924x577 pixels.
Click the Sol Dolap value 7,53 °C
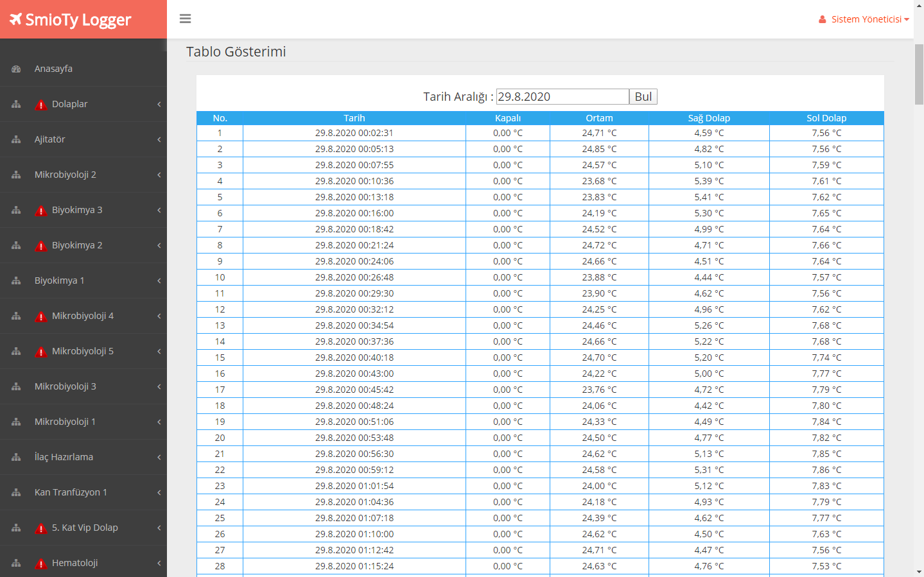point(826,566)
